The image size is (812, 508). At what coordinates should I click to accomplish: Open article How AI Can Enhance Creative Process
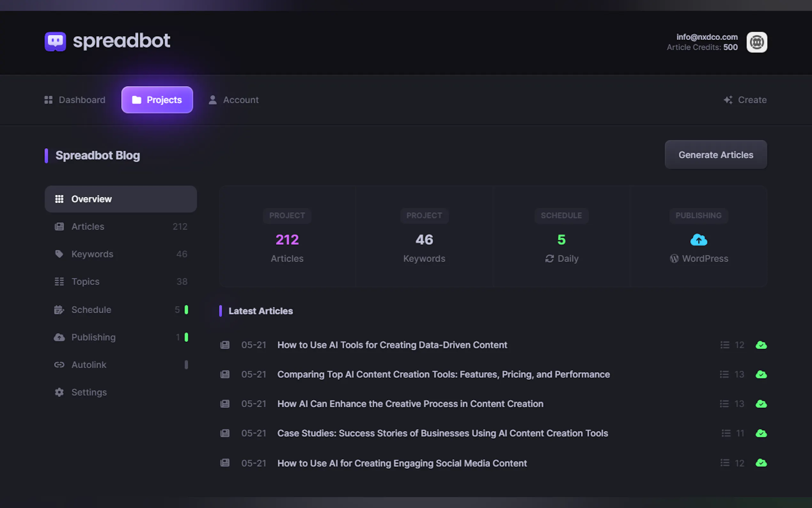(x=410, y=404)
